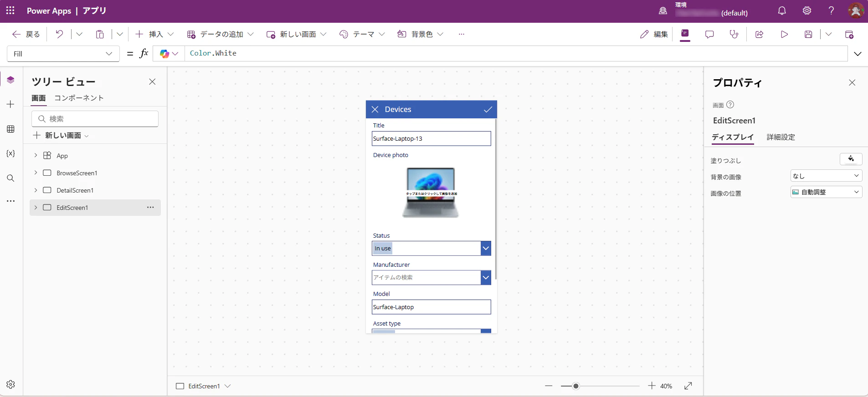Open the 新しい画面 toolbar menu
The image size is (868, 397).
pyautogui.click(x=296, y=34)
